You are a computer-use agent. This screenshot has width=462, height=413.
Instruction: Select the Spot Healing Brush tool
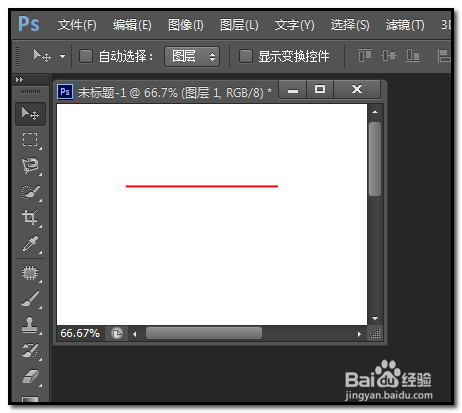[30, 273]
